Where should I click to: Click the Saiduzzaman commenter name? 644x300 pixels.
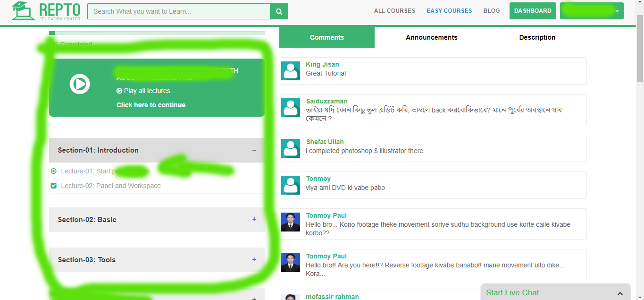(326, 101)
